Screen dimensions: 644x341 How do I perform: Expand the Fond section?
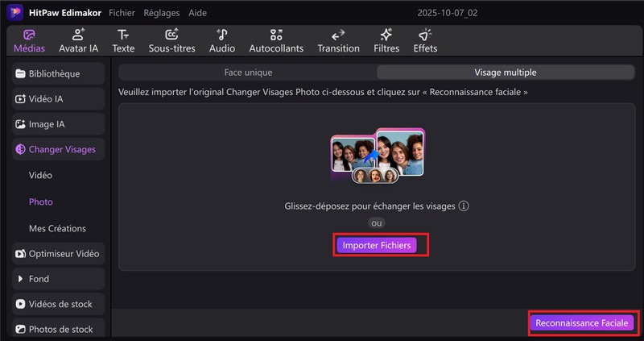coord(59,279)
